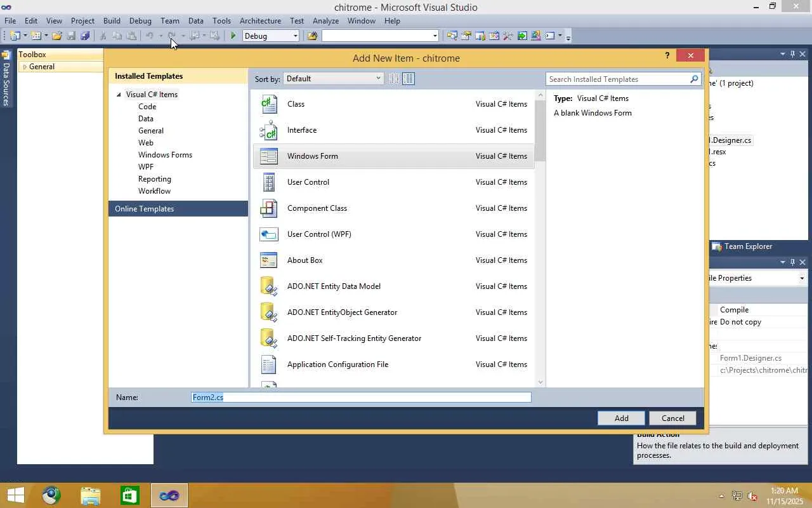Image resolution: width=812 pixels, height=508 pixels.
Task: Click the Open File toolbar icon
Action: coord(57,36)
